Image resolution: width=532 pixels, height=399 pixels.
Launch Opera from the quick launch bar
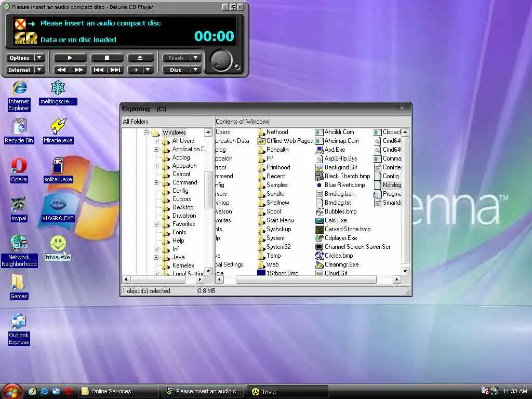click(x=68, y=391)
